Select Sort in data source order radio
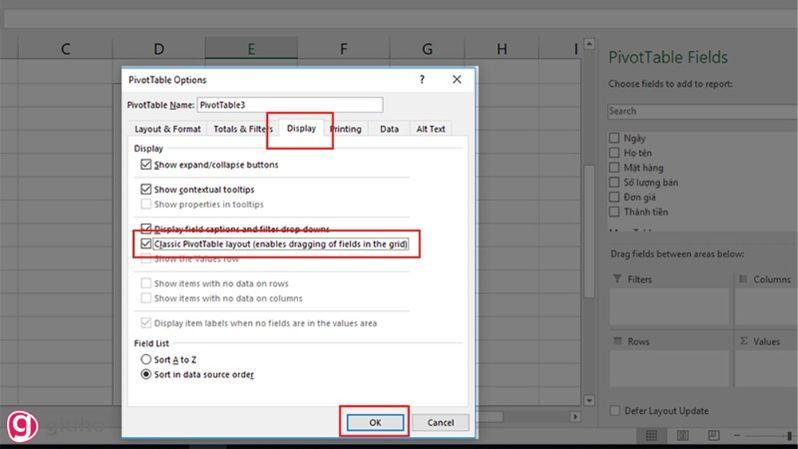The height and width of the screenshot is (449, 798). (x=146, y=374)
